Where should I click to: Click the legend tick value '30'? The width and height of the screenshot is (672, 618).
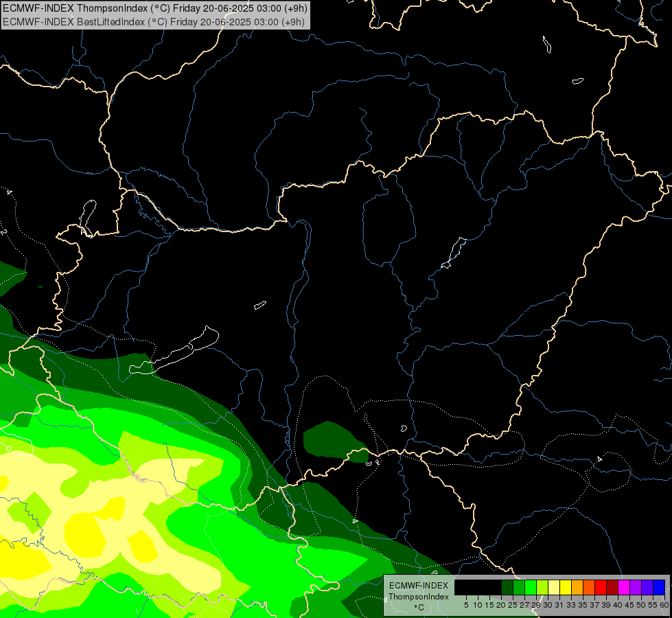(548, 605)
